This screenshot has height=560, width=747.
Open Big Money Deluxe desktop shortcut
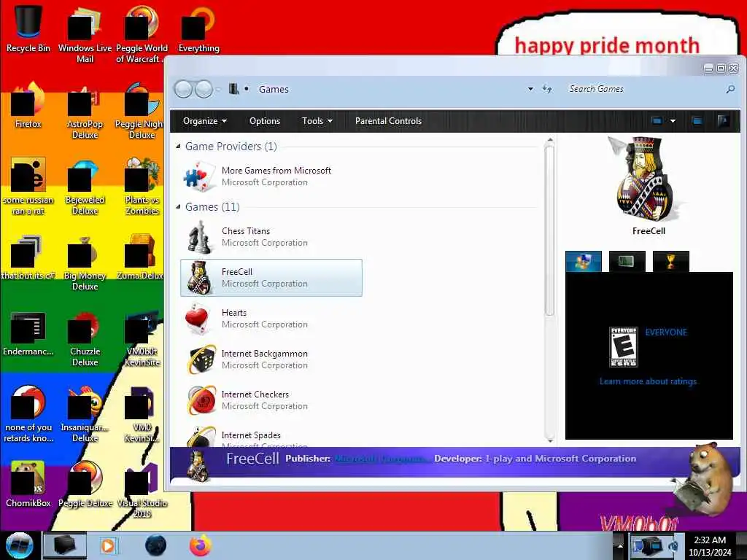click(x=85, y=262)
